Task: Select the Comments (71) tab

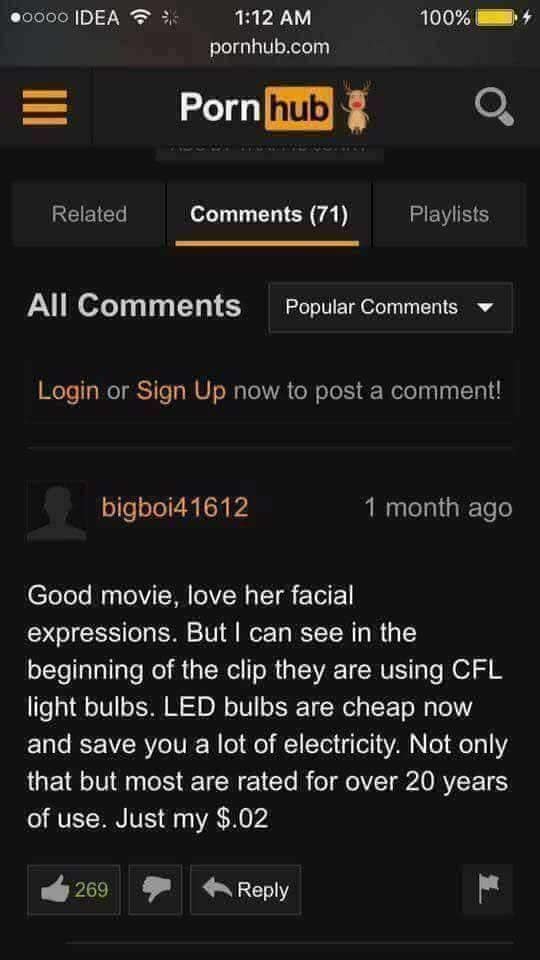Action: click(269, 214)
